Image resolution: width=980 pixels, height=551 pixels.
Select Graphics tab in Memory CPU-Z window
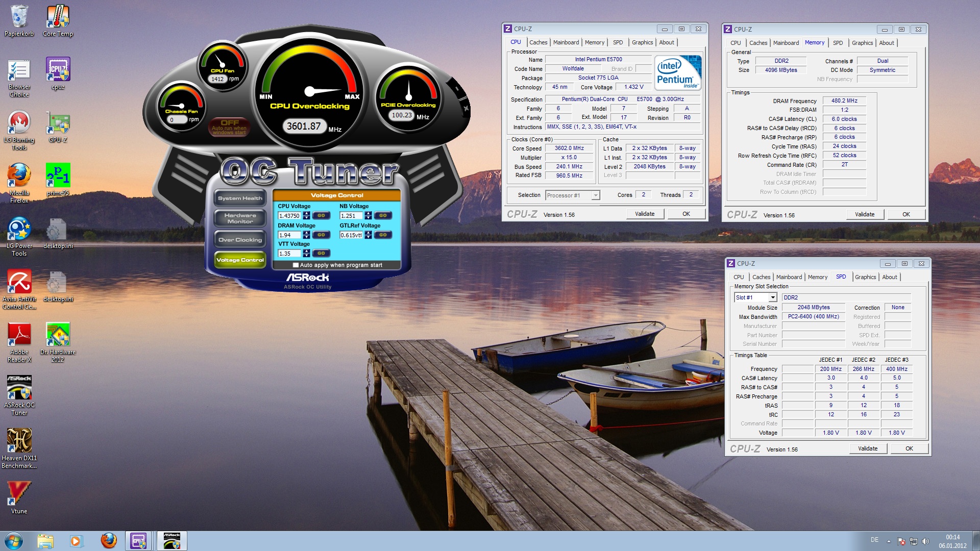862,43
